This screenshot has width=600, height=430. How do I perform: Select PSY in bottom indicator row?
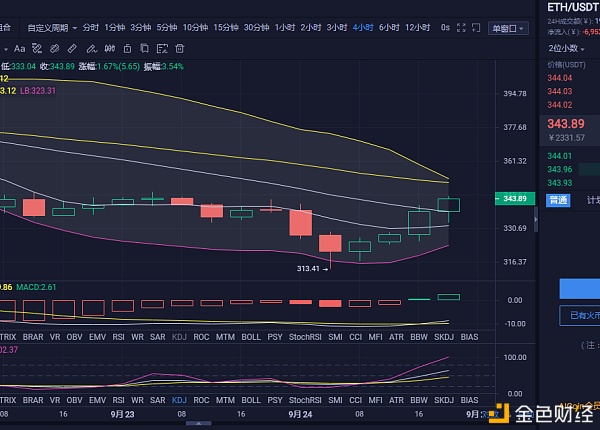coord(275,400)
